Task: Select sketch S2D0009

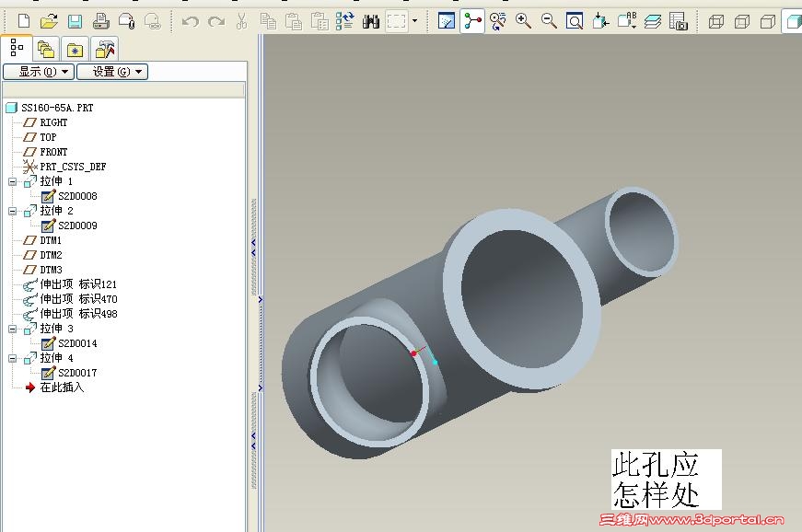Action: pyautogui.click(x=69, y=226)
